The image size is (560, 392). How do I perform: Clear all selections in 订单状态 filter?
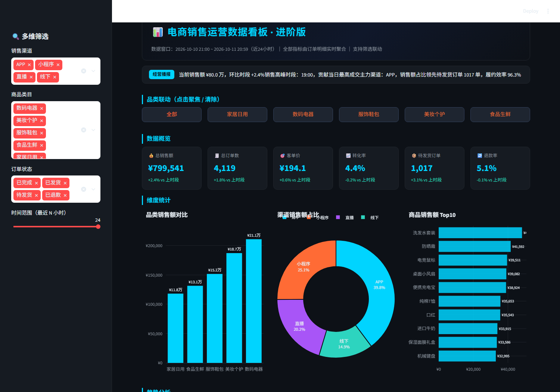pyautogui.click(x=84, y=189)
